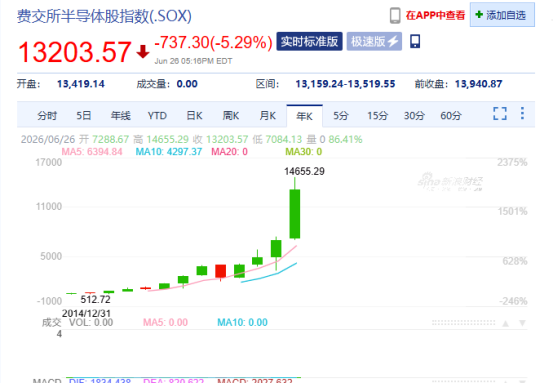Screen dimensions: 554x383
Task: Switch to 极速版 fast version
Action: [x=374, y=42]
